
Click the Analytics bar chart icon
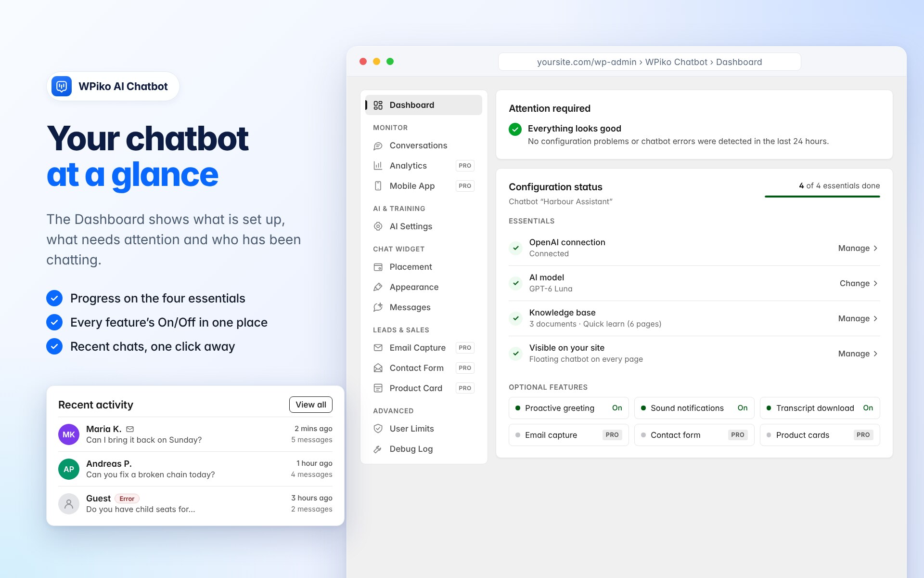tap(378, 166)
